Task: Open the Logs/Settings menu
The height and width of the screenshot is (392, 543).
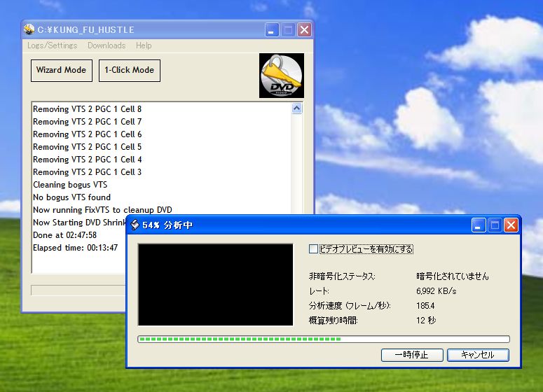Action: [53, 45]
